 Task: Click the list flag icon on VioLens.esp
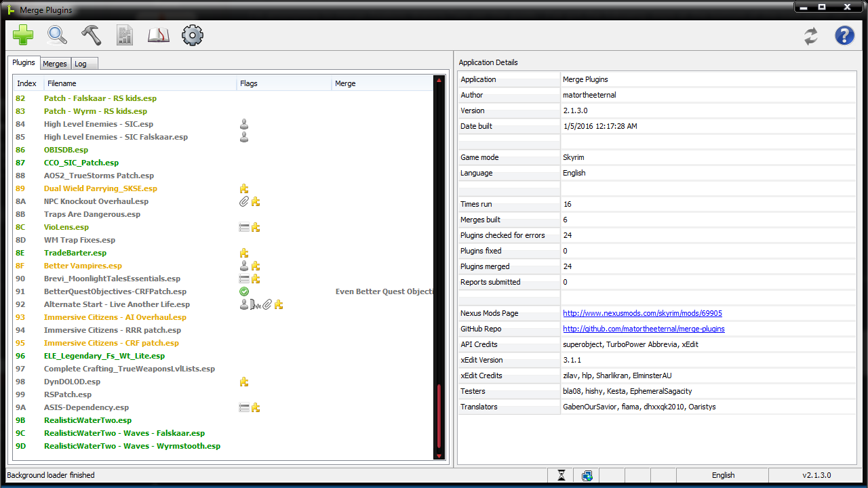pos(244,227)
